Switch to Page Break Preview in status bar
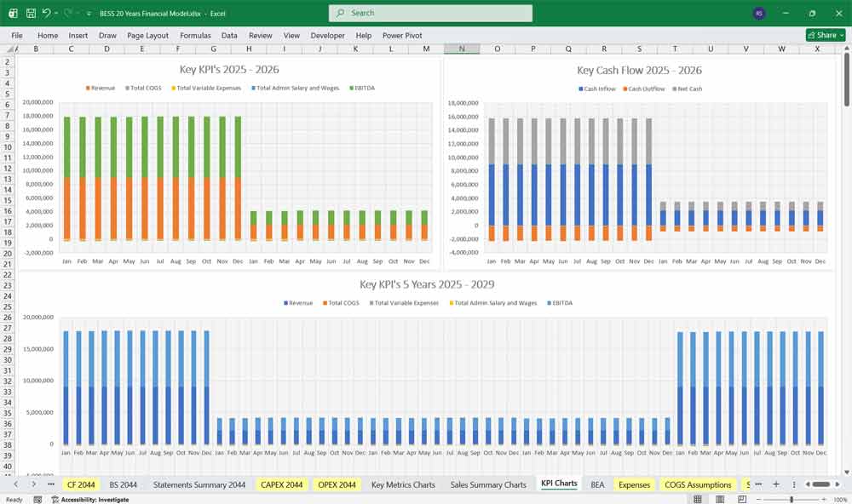The width and height of the screenshot is (852, 504). click(742, 500)
